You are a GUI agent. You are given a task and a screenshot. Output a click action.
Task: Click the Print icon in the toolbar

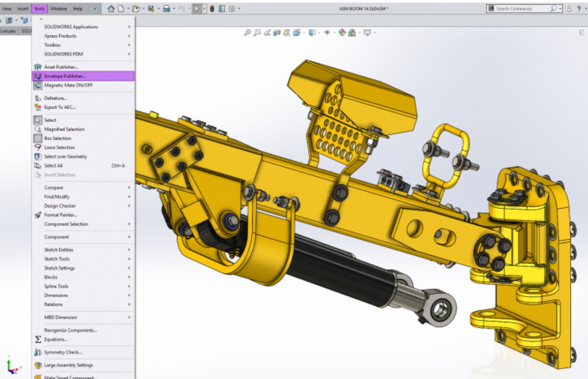166,9
